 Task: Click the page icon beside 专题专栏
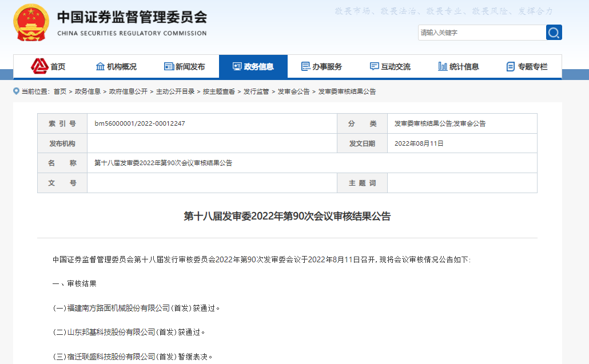[511, 66]
